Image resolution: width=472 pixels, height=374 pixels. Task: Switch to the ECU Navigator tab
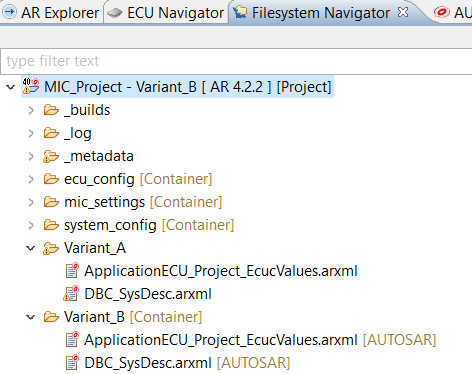166,13
